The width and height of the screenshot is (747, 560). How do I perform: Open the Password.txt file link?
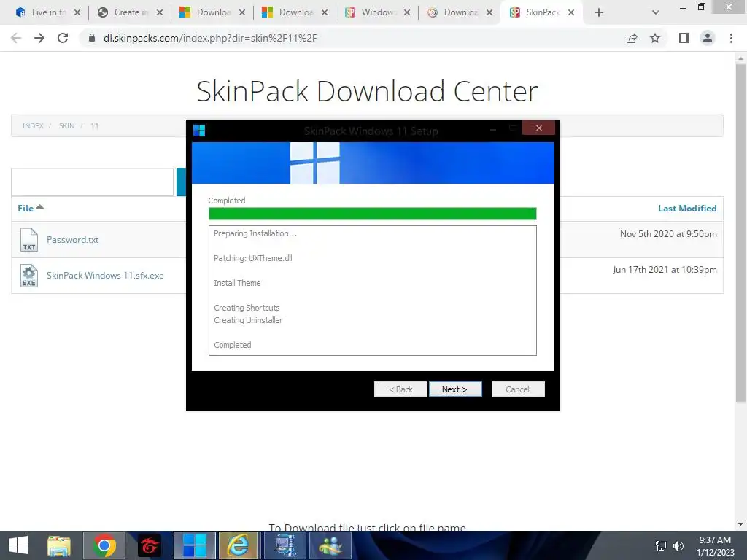point(72,239)
